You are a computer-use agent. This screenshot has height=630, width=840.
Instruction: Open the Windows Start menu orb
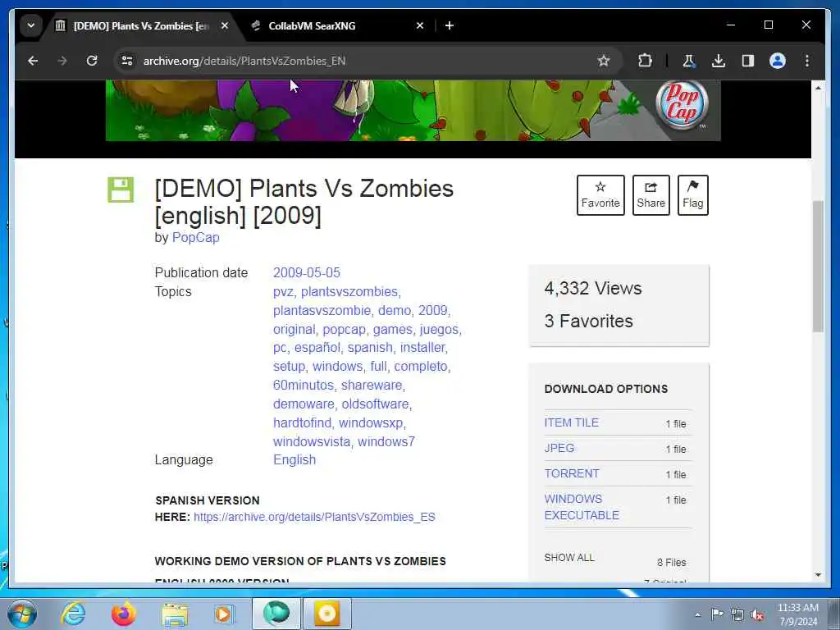pos(22,614)
